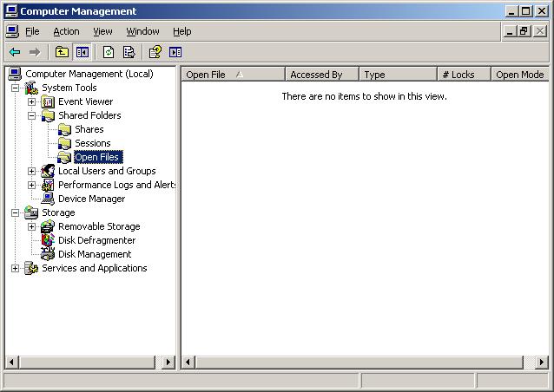Click the Up one level toolbar icon
Image resolution: width=554 pixels, height=392 pixels.
(x=62, y=52)
